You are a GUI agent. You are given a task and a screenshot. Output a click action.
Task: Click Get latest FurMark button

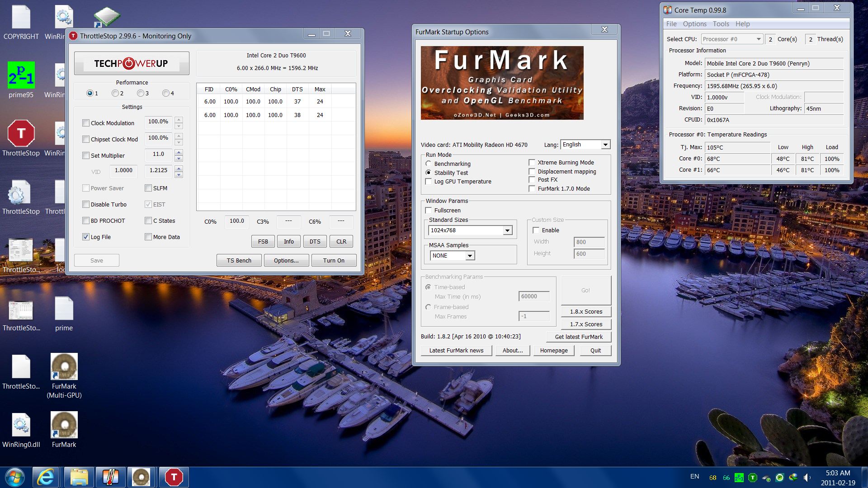point(579,337)
